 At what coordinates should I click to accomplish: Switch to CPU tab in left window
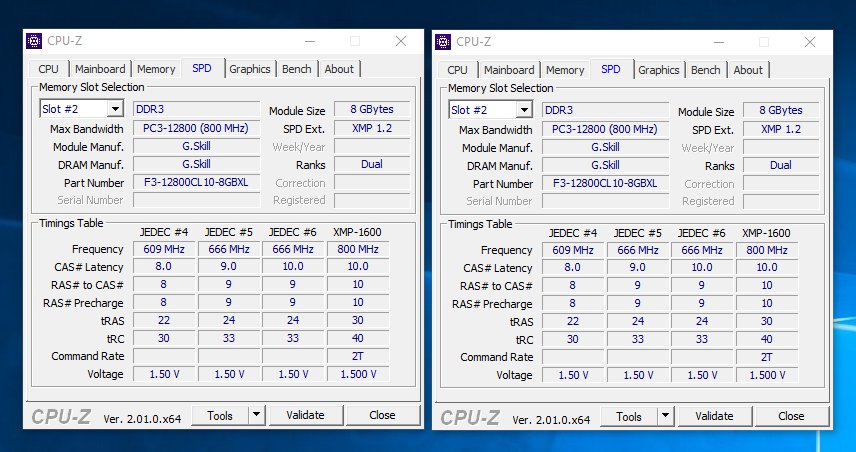click(48, 69)
